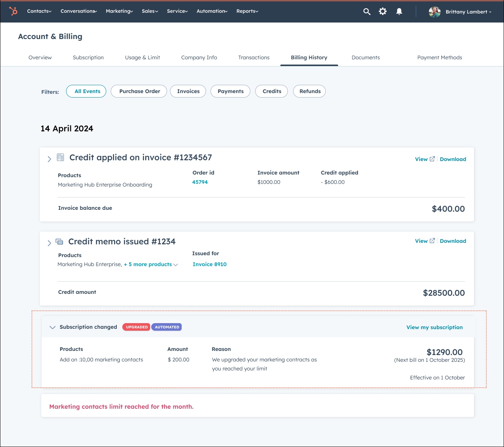Click Brittany Lambert's profile avatar

click(x=435, y=12)
